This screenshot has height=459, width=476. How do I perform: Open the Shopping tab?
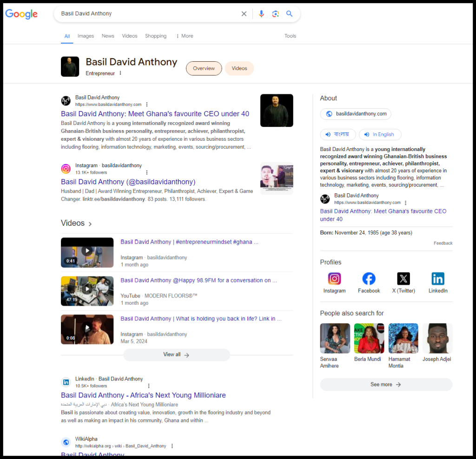click(x=156, y=36)
